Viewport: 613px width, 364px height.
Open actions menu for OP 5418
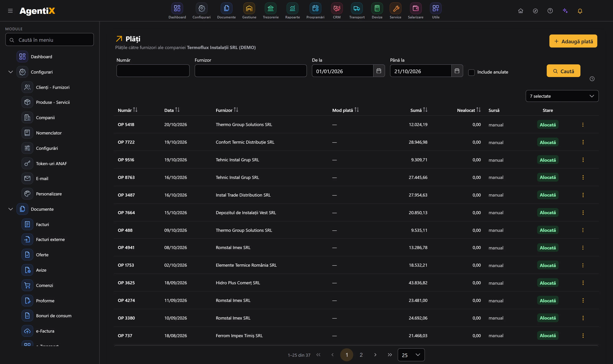pyautogui.click(x=583, y=125)
